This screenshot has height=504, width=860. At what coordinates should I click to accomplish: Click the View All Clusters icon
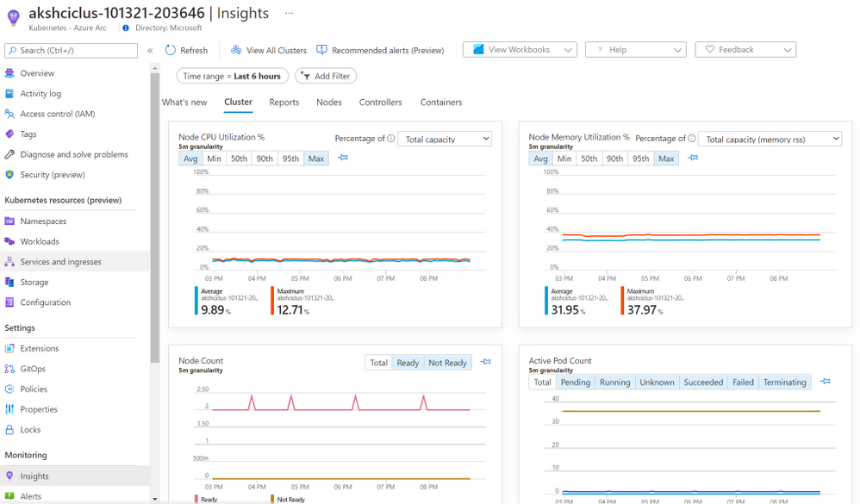pyautogui.click(x=236, y=50)
